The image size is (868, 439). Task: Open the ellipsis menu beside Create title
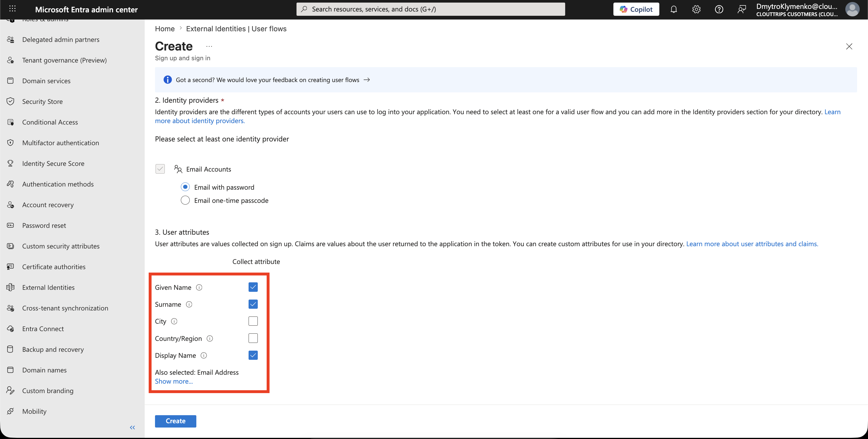[x=209, y=46]
